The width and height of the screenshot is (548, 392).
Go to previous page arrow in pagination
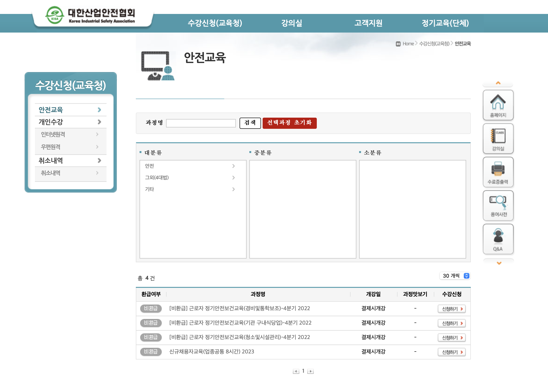pos(296,371)
